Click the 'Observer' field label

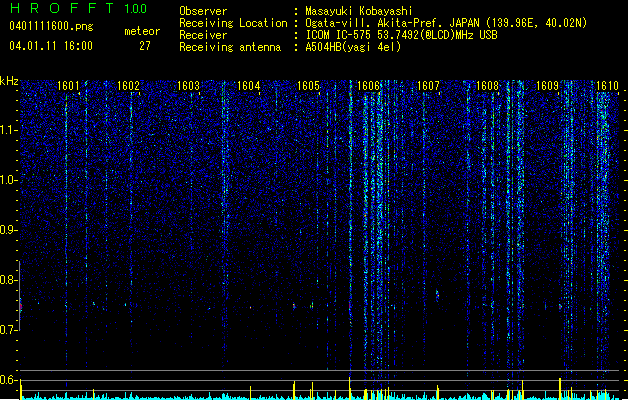(x=203, y=11)
